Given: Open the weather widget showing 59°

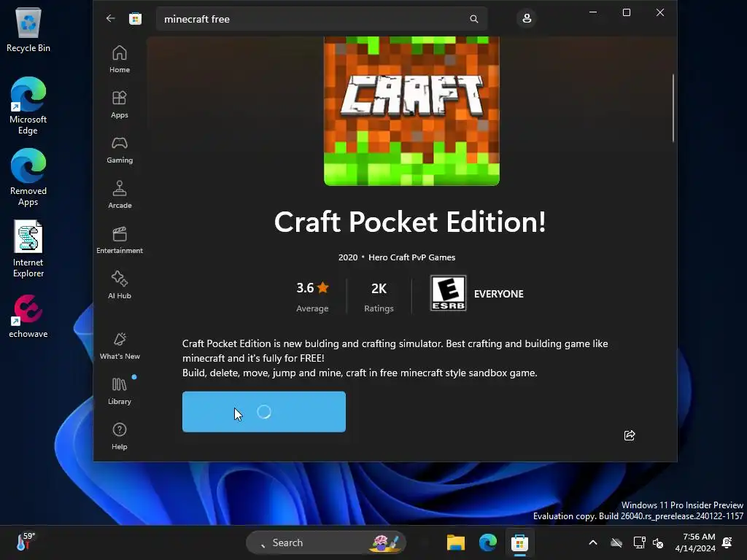Looking at the screenshot, I should click(x=26, y=542).
